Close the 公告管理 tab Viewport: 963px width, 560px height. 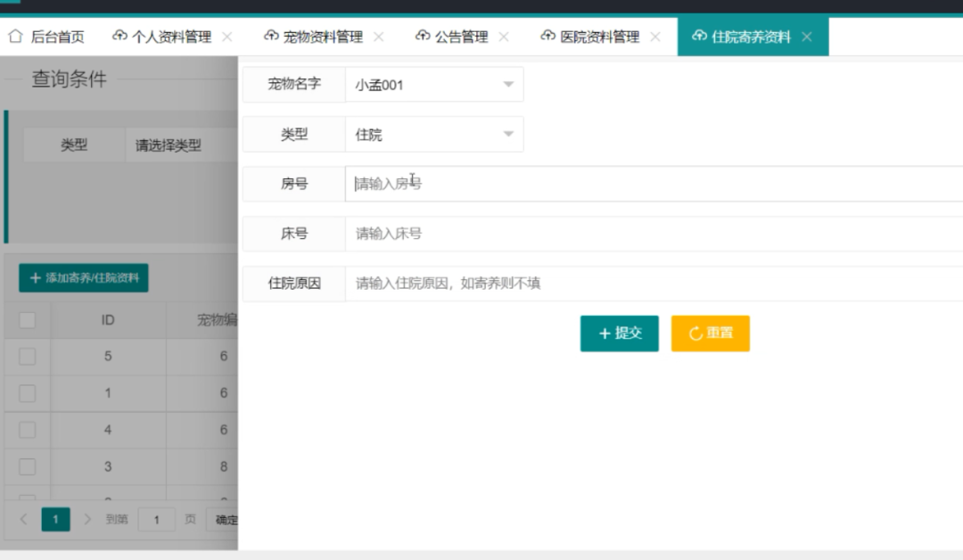[504, 37]
